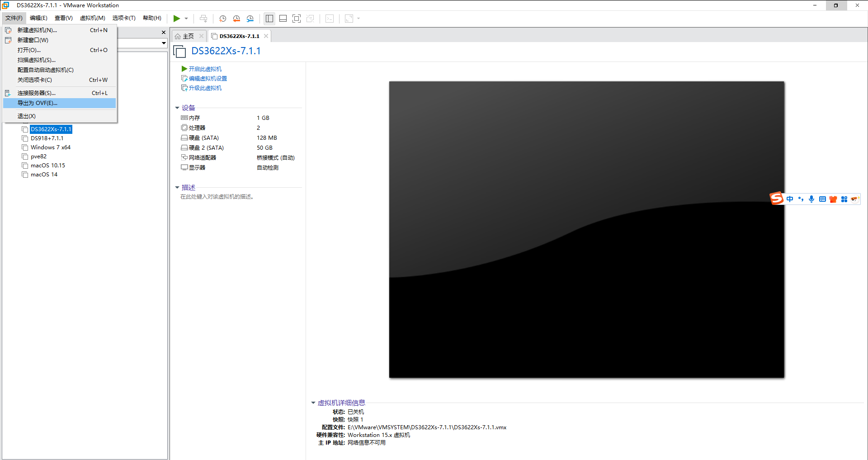Open the 虚拟机(M) menu
The image size is (868, 460).
click(x=92, y=18)
